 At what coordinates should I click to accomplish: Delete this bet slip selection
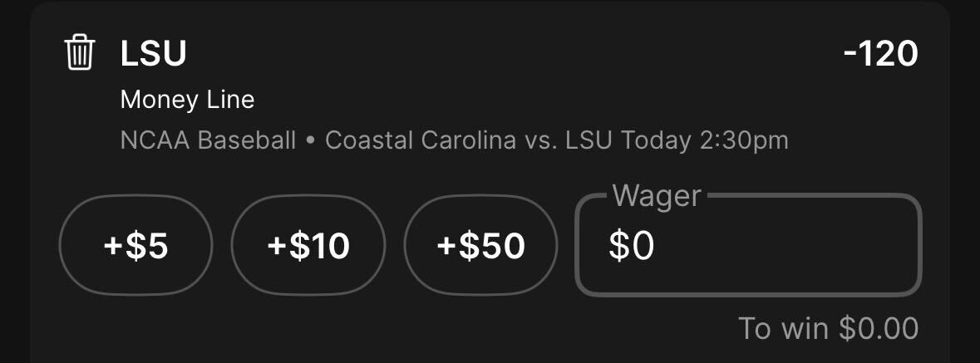coord(79,52)
